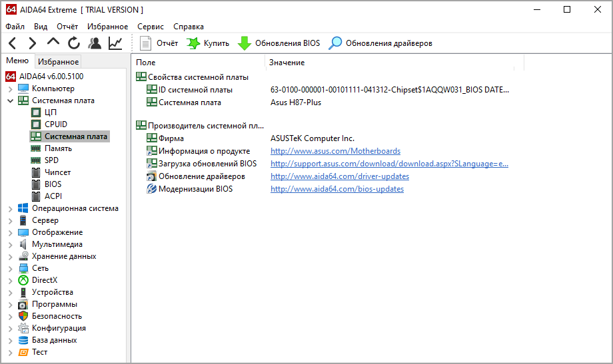
Task: Click the AIDA64 v6.00.5100 root icon
Action: pos(11,77)
